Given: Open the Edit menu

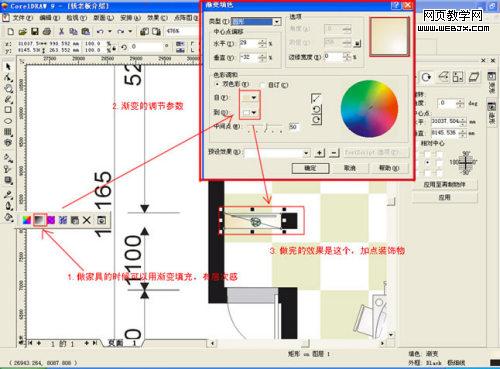Looking at the screenshot, I should pos(49,18).
